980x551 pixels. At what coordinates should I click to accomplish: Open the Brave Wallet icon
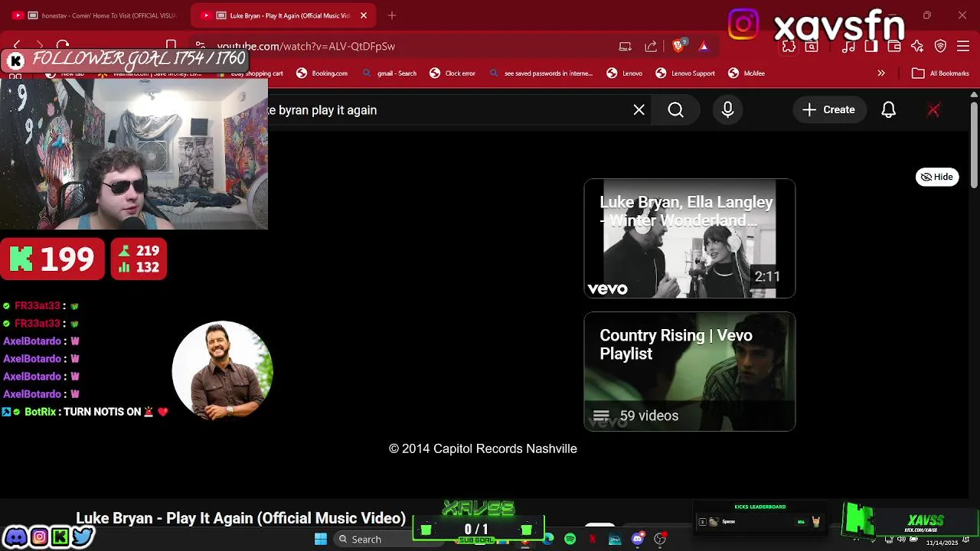tap(893, 46)
